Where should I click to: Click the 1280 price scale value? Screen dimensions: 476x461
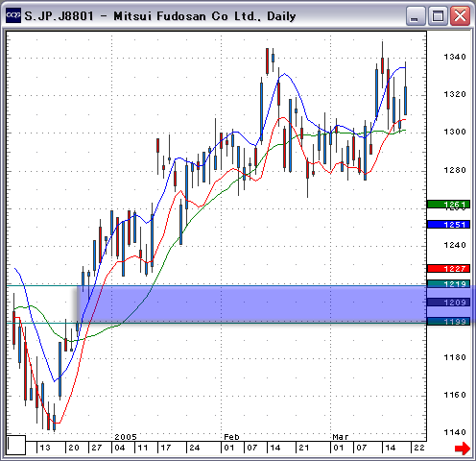[x=455, y=170]
